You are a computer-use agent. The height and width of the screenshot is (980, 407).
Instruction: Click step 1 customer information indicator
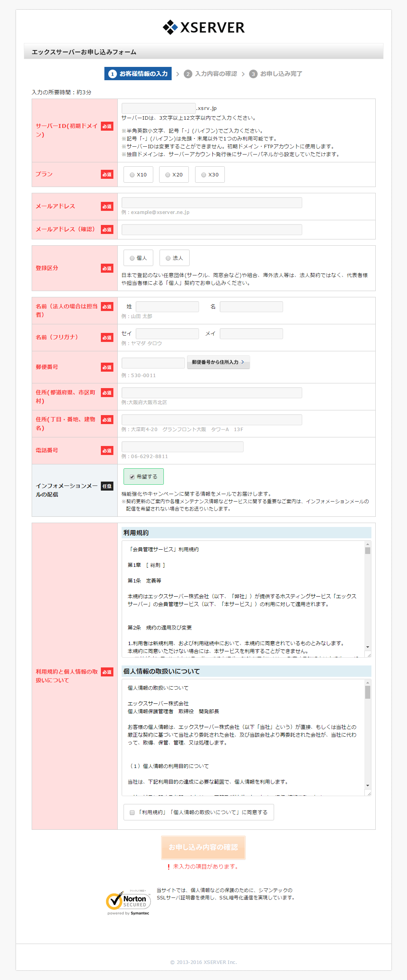(138, 74)
